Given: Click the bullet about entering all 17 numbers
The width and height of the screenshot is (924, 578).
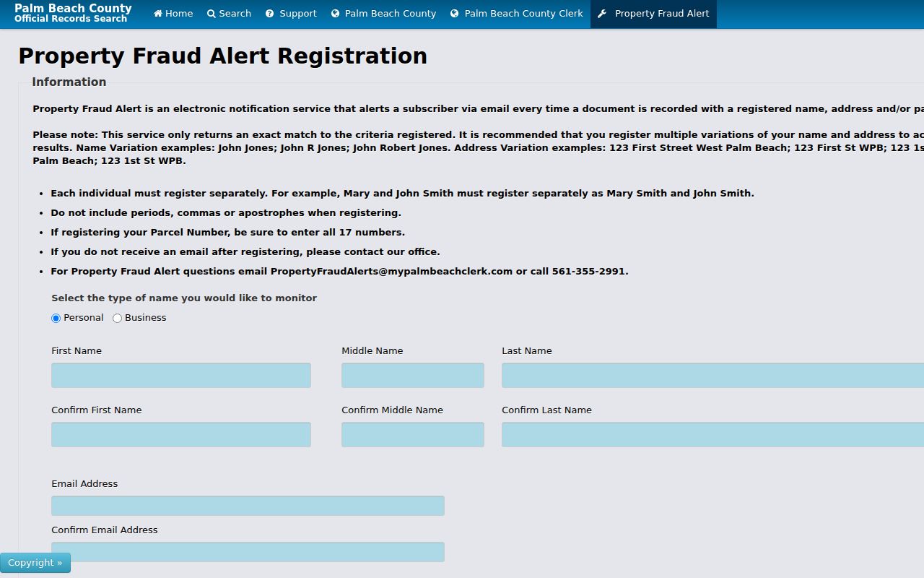Looking at the screenshot, I should pyautogui.click(x=227, y=233).
